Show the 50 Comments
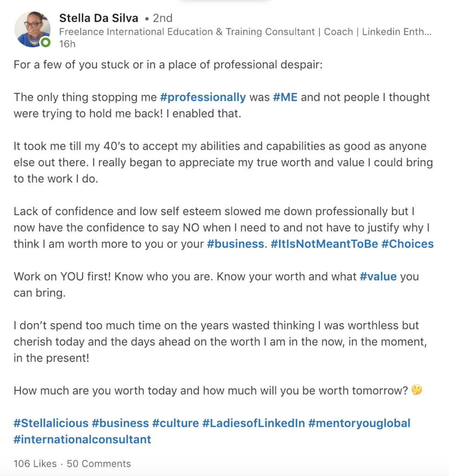The width and height of the screenshot is (449, 476). click(99, 463)
